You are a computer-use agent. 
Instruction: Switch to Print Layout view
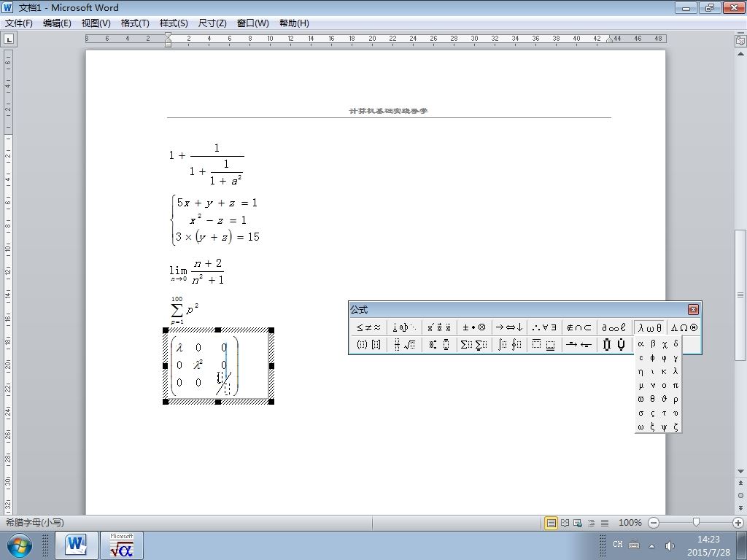551,523
